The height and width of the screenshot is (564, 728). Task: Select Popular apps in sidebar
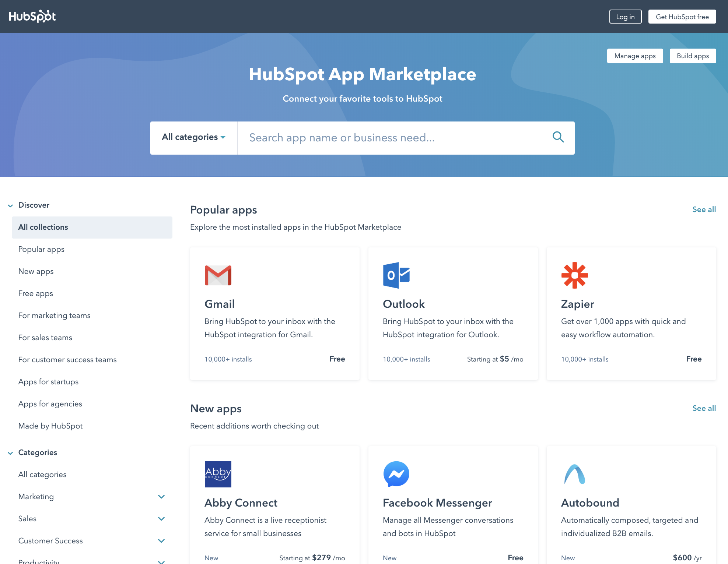[41, 249]
